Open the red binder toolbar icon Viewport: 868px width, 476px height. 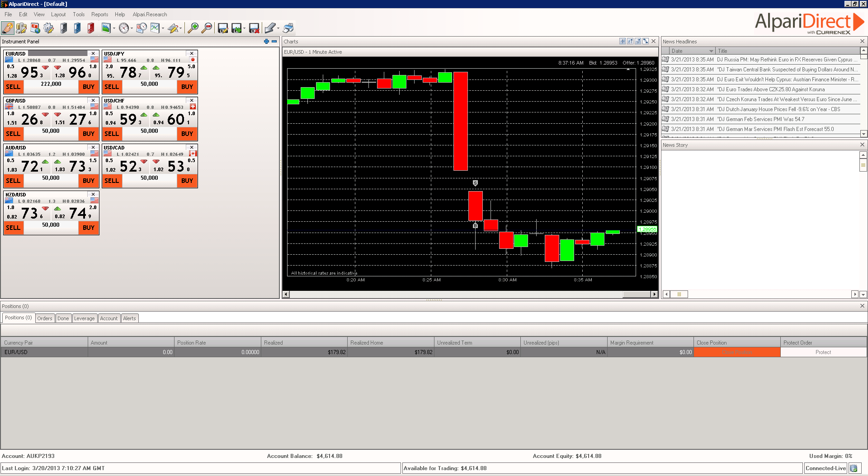click(x=91, y=28)
